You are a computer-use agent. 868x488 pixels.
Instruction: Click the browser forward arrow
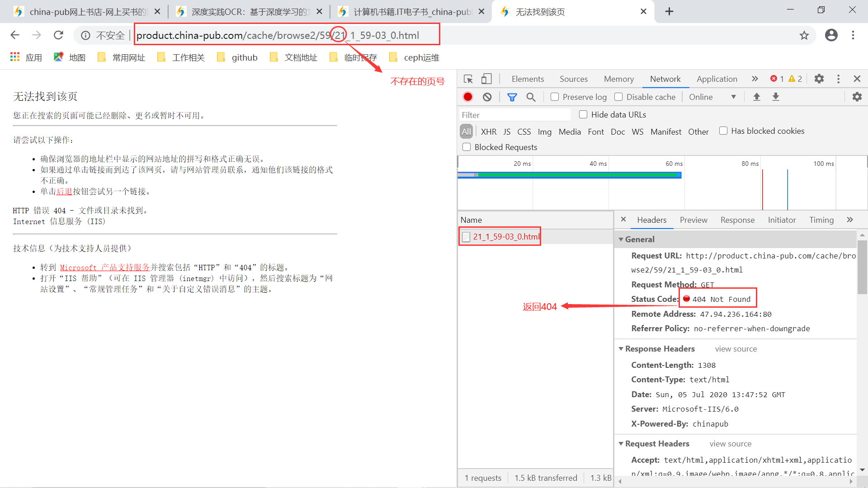pos(37,35)
